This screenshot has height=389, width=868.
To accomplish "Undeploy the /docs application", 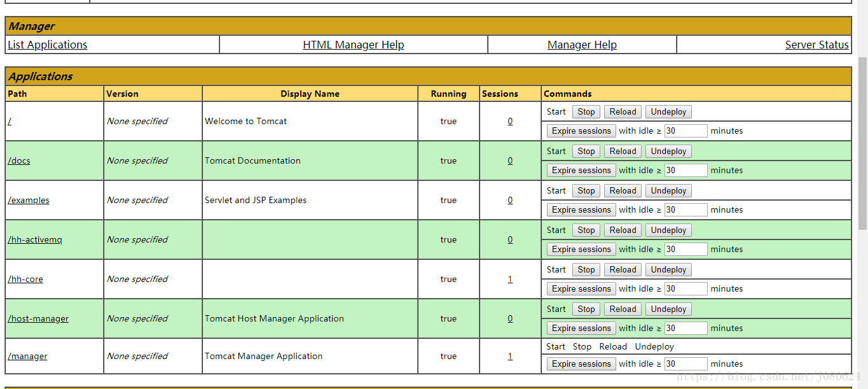I will [x=668, y=152].
